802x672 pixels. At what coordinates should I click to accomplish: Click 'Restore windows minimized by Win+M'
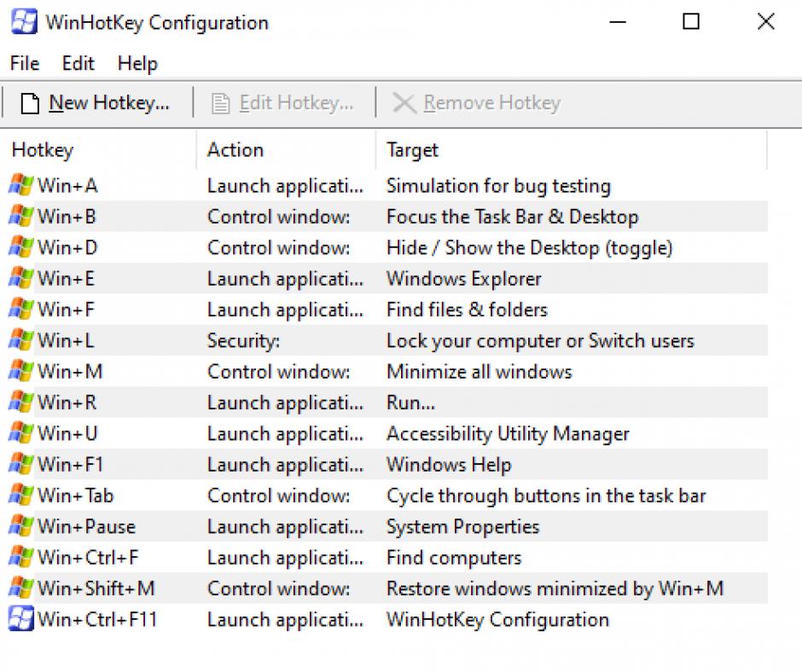[x=555, y=588]
